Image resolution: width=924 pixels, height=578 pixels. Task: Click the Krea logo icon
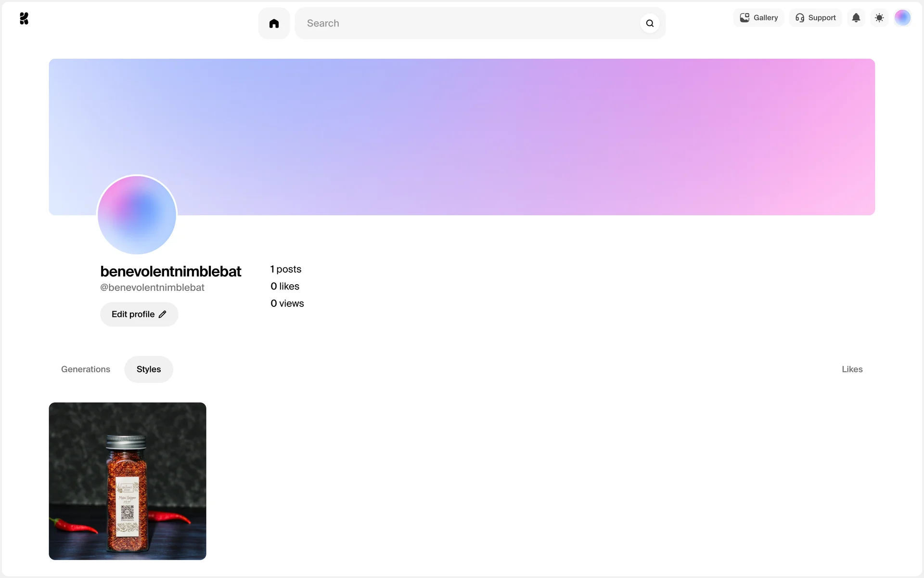[x=24, y=18]
